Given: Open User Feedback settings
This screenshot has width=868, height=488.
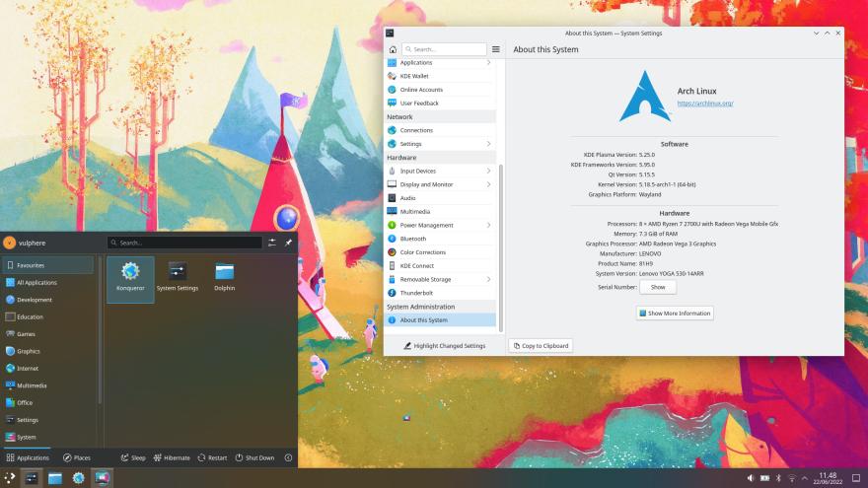Looking at the screenshot, I should [440, 103].
